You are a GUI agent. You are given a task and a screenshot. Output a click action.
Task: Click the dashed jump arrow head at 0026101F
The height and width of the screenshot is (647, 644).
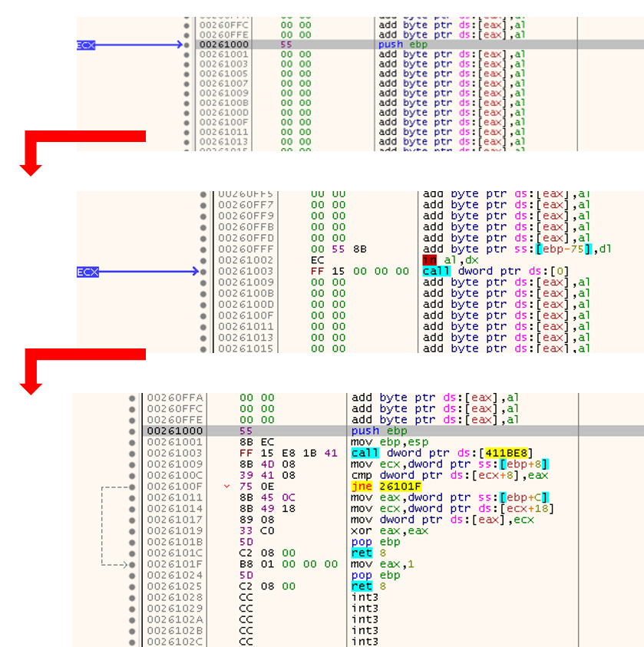pos(124,564)
